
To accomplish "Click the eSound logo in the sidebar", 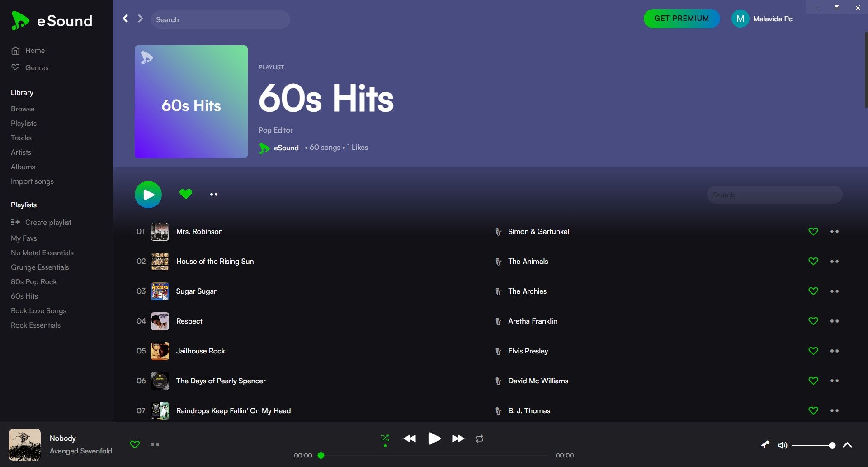I will [52, 21].
